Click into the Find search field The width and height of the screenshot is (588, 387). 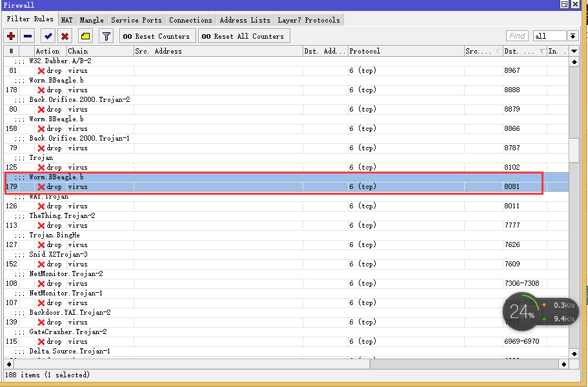(x=517, y=36)
